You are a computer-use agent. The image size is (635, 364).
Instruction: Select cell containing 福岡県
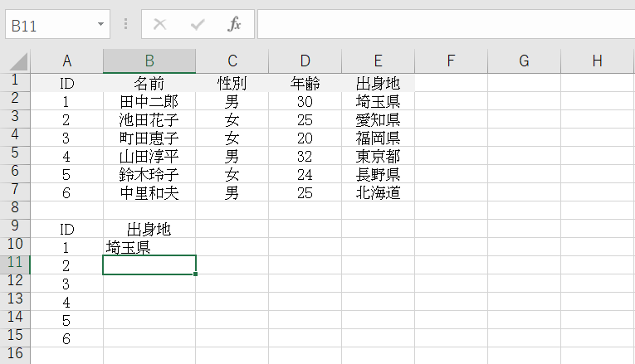point(378,138)
